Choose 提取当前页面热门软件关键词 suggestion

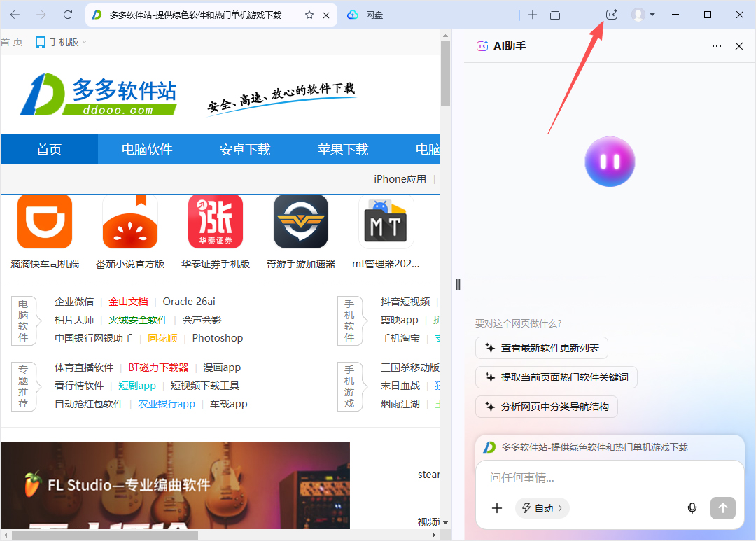click(556, 377)
